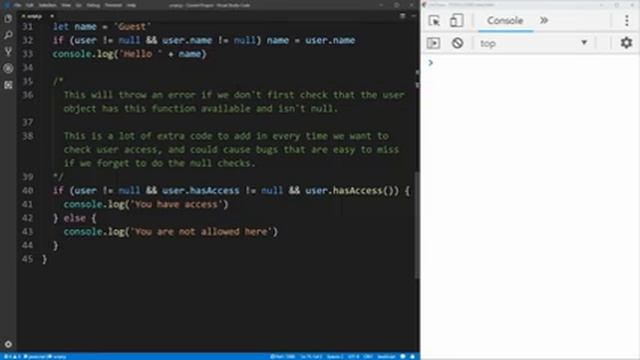Click the smiley feedback icon in the status bar

pos(403,356)
